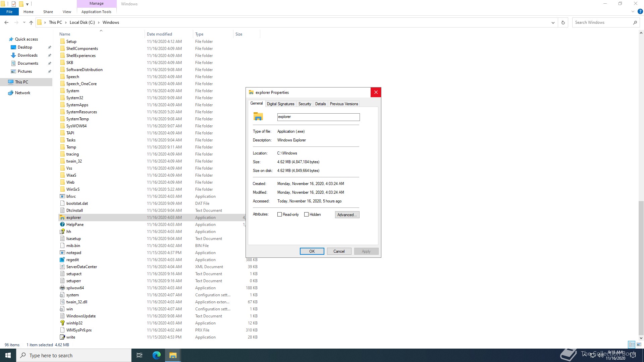Screen dimensions: 644x362
Task: Check the Hidden attribute checkbox
Action: point(306,215)
